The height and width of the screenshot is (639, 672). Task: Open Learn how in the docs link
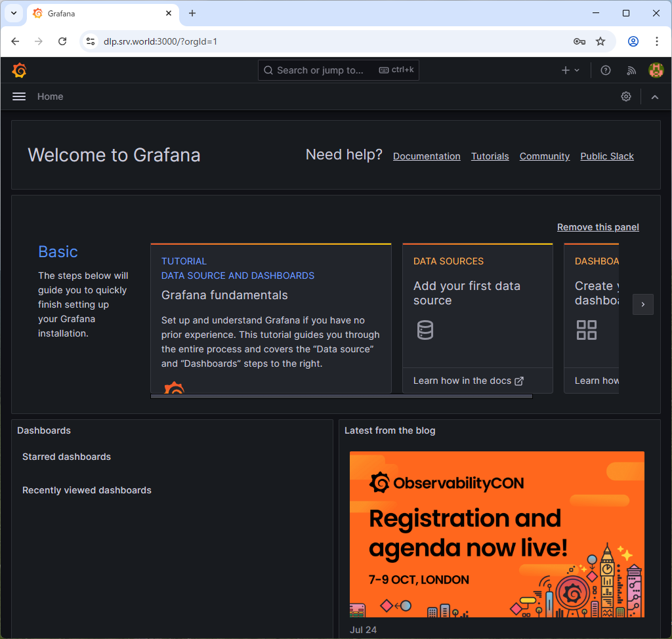[x=468, y=381]
